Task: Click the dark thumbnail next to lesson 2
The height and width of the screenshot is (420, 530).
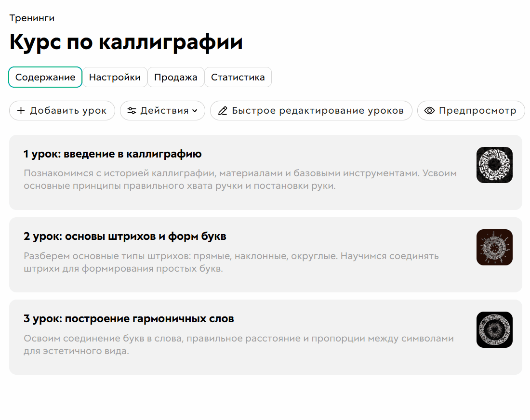Action: click(494, 247)
